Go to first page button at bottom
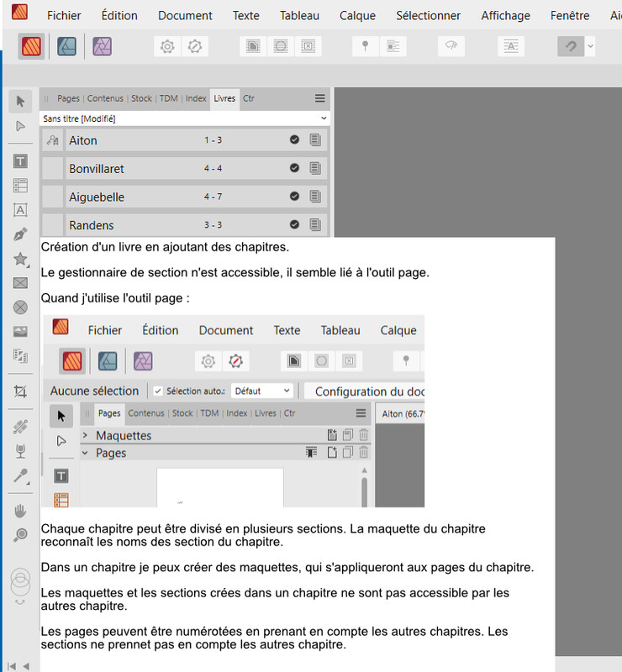Viewport: 622px width, 672px height. (12, 666)
